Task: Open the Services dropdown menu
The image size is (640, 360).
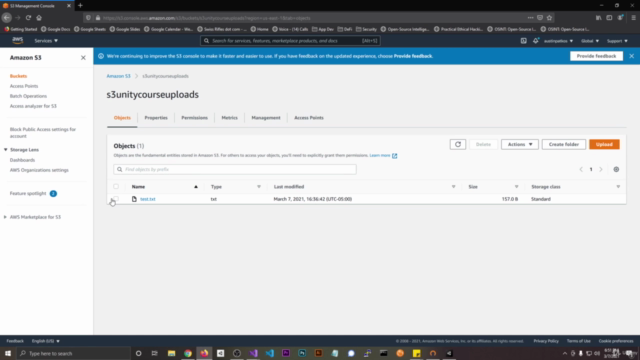Action: (46, 41)
